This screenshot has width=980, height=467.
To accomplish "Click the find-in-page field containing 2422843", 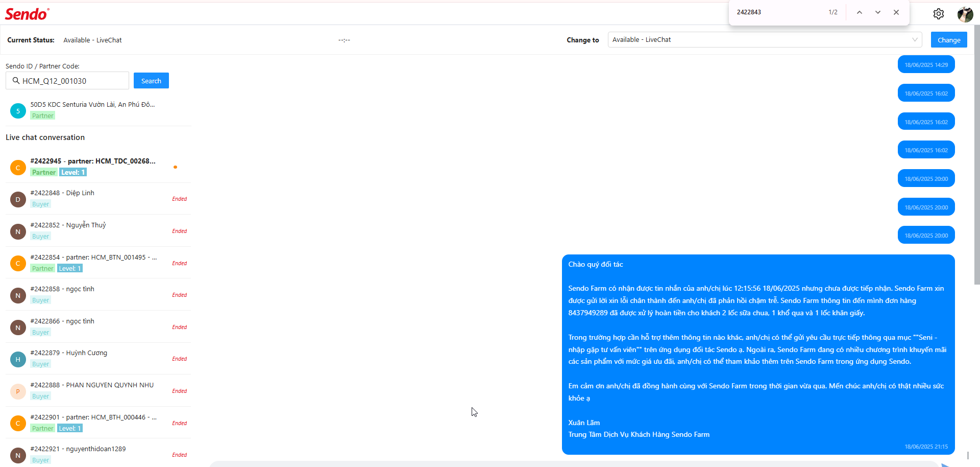I will [x=778, y=12].
